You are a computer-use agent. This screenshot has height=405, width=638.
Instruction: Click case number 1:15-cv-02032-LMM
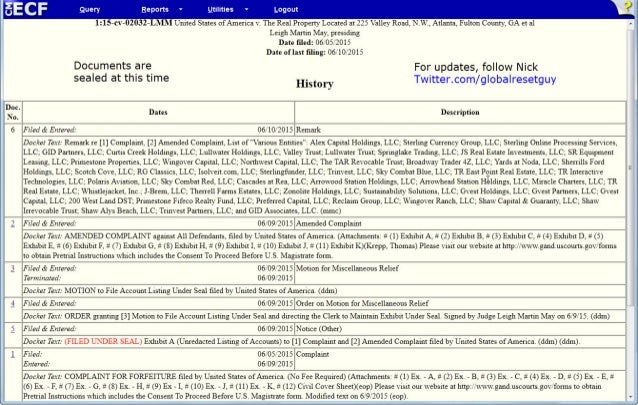[x=133, y=23]
